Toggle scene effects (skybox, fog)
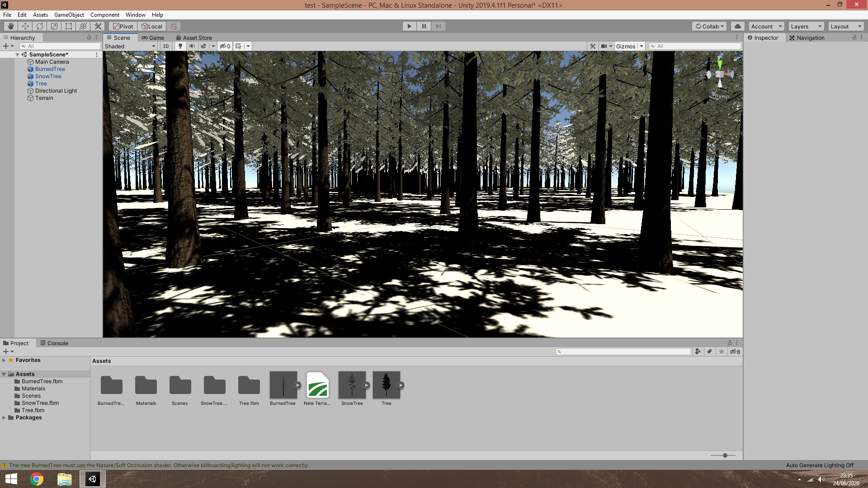 tap(203, 46)
